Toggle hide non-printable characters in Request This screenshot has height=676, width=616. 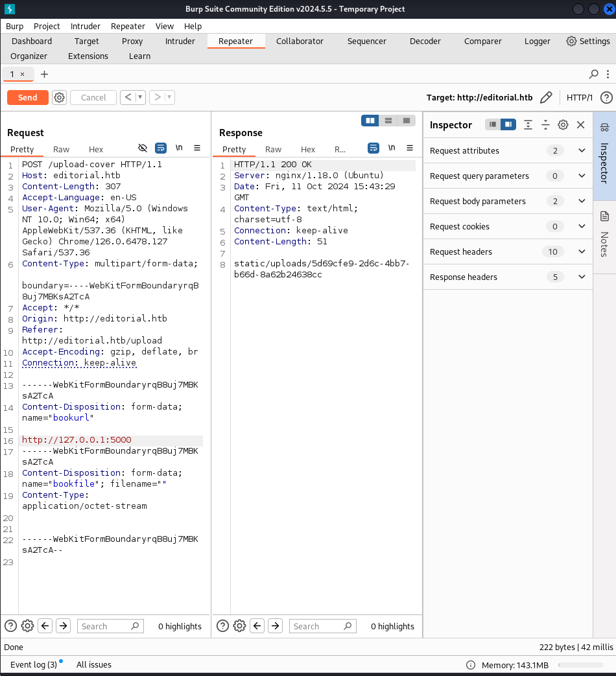tap(143, 148)
